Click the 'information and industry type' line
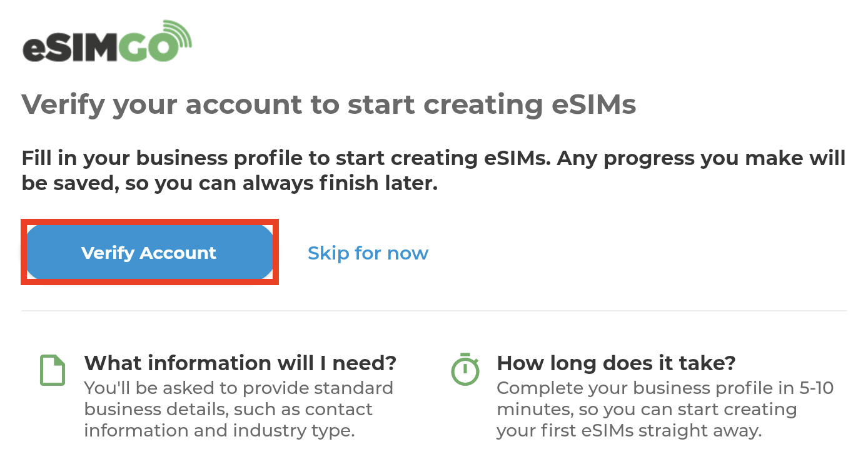The width and height of the screenshot is (868, 474). click(x=220, y=430)
